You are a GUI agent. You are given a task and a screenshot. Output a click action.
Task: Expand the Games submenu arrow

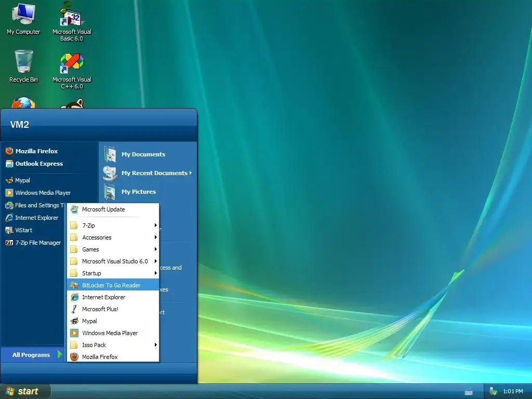(155, 249)
